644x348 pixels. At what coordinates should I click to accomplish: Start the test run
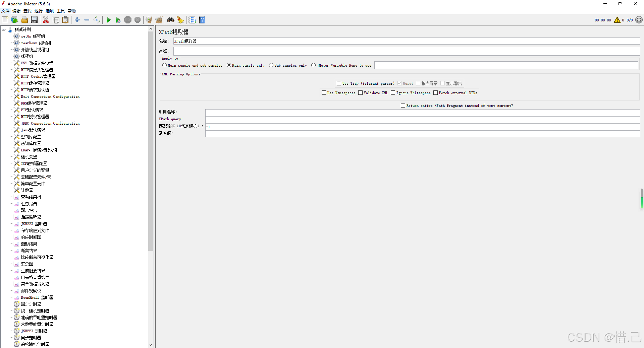(x=108, y=20)
